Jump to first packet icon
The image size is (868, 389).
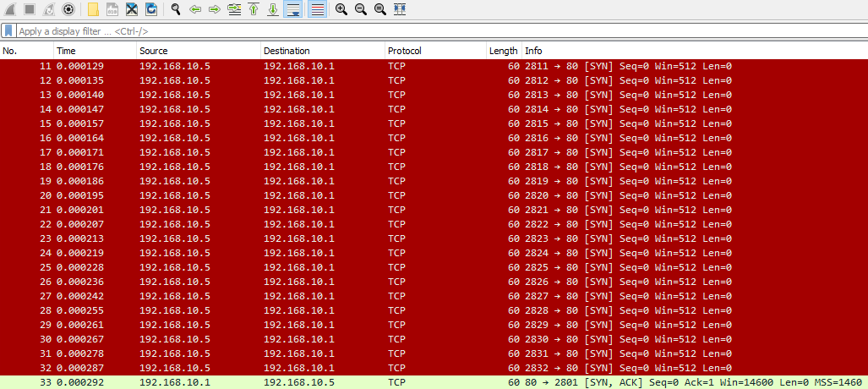[x=254, y=9]
